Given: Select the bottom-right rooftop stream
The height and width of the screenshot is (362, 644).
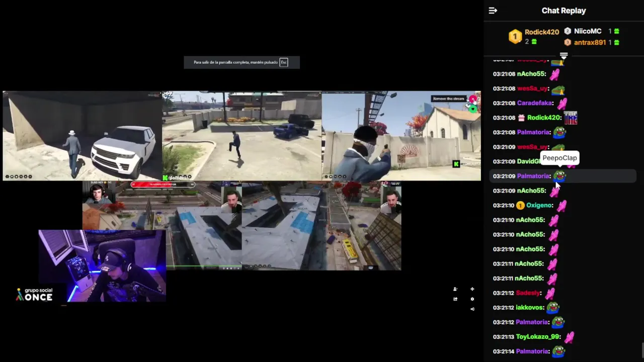Looking at the screenshot, I should [321, 225].
